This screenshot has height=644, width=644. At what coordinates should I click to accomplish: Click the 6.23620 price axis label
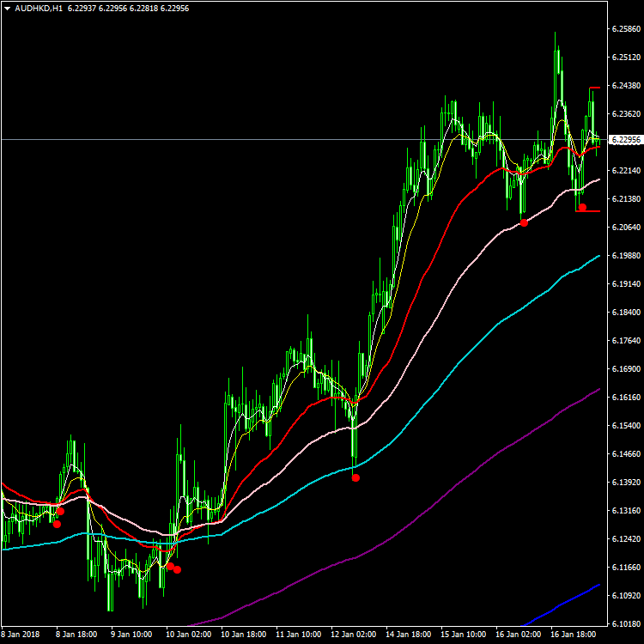point(626,113)
